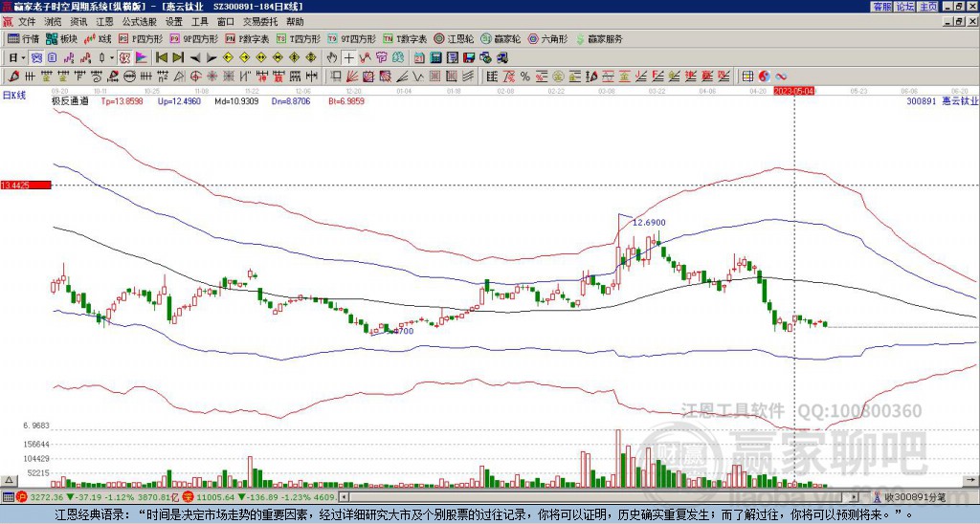Click the 论坛 forum button
Image resolution: width=980 pixels, height=524 pixels.
[x=904, y=7]
